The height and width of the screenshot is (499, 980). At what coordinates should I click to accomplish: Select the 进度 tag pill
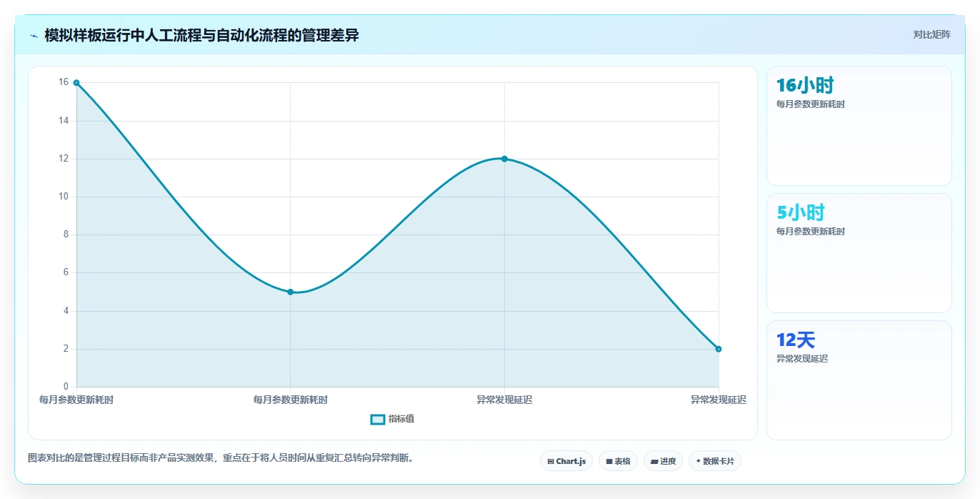(664, 461)
